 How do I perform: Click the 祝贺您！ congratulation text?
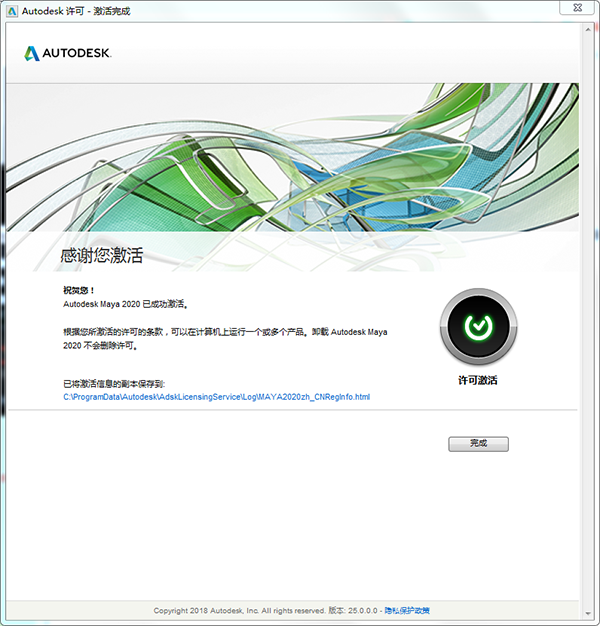point(79,290)
